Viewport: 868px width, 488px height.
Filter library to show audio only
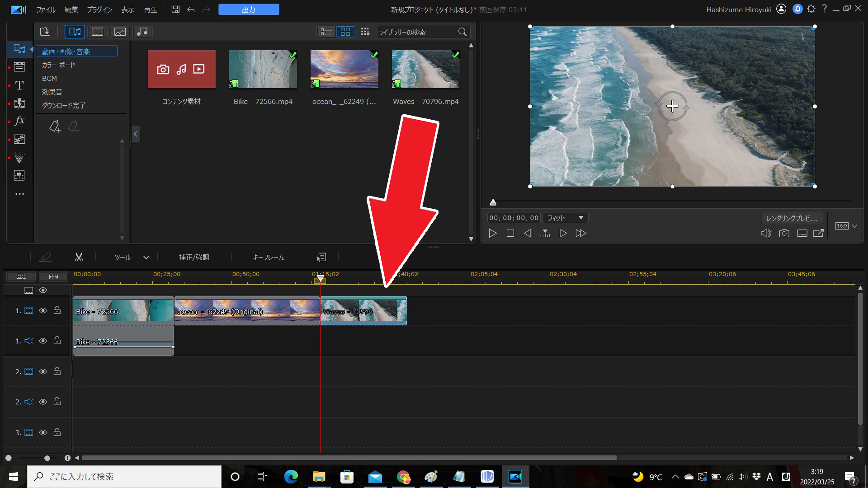pyautogui.click(x=142, y=32)
